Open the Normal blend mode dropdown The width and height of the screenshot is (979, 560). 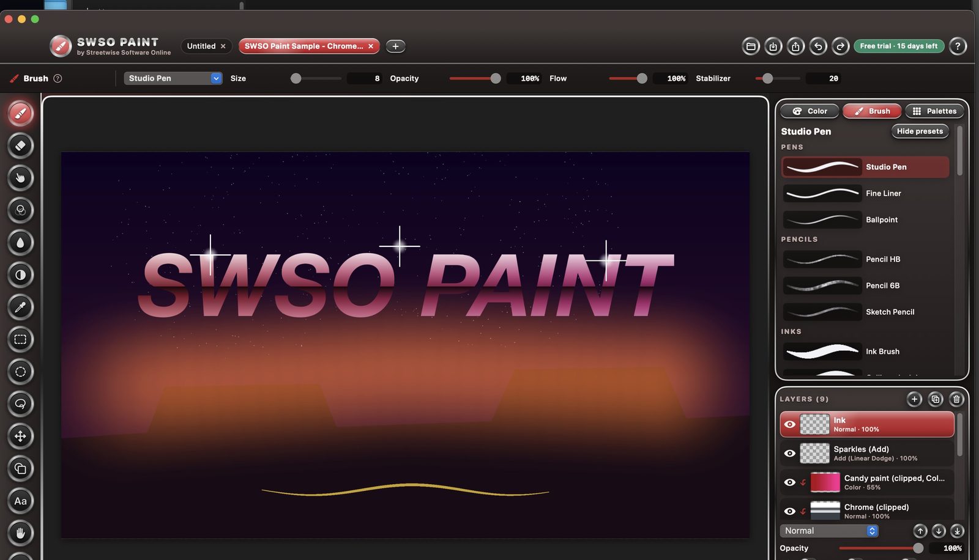(829, 531)
